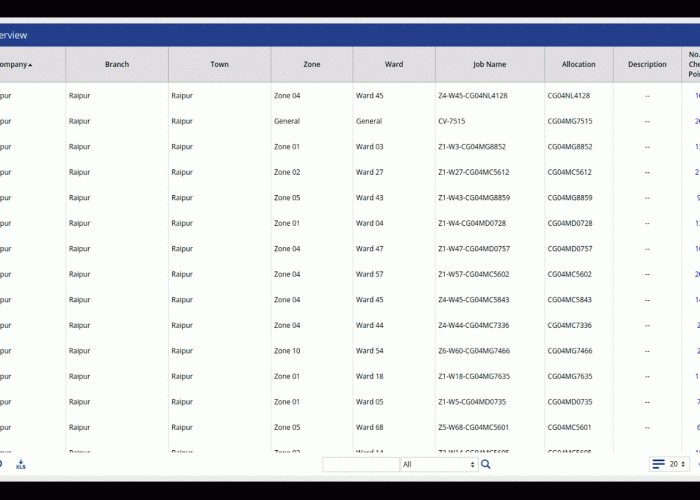Click the CV-7515 job name cell

[x=452, y=122]
